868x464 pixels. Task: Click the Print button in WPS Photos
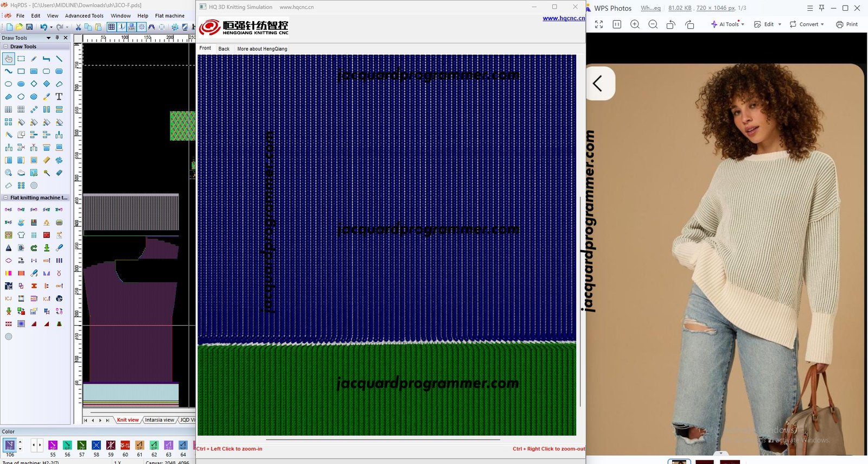tap(847, 24)
